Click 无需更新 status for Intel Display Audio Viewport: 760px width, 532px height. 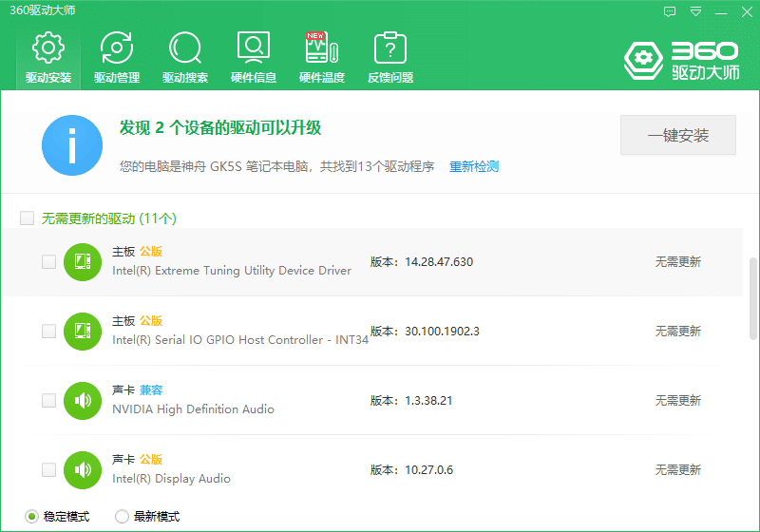[678, 469]
